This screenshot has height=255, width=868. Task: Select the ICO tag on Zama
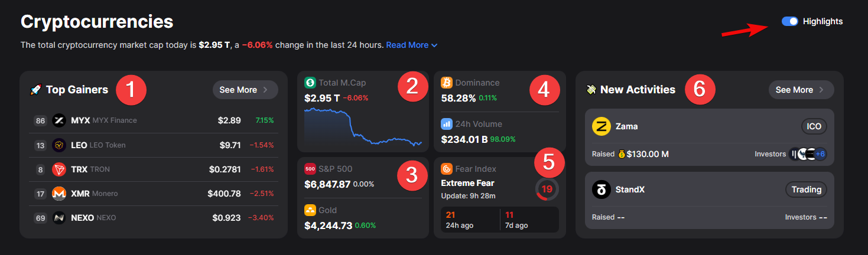(x=814, y=126)
